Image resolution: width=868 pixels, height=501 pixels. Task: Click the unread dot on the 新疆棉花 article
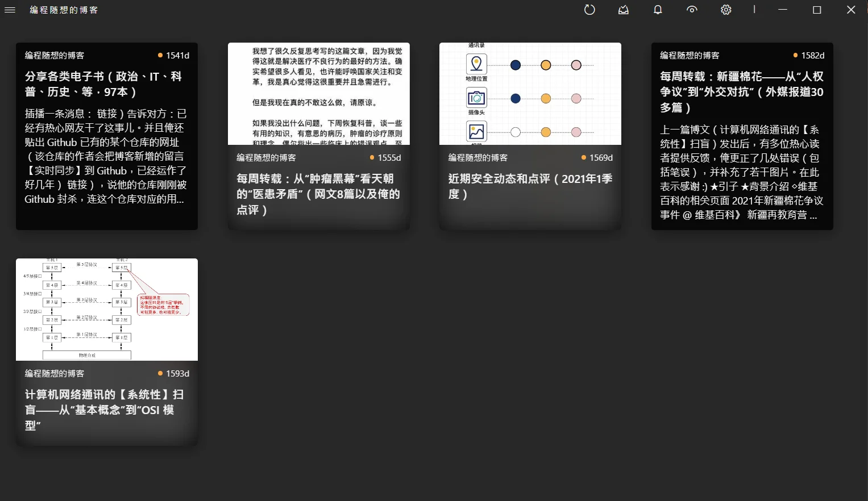coord(794,55)
